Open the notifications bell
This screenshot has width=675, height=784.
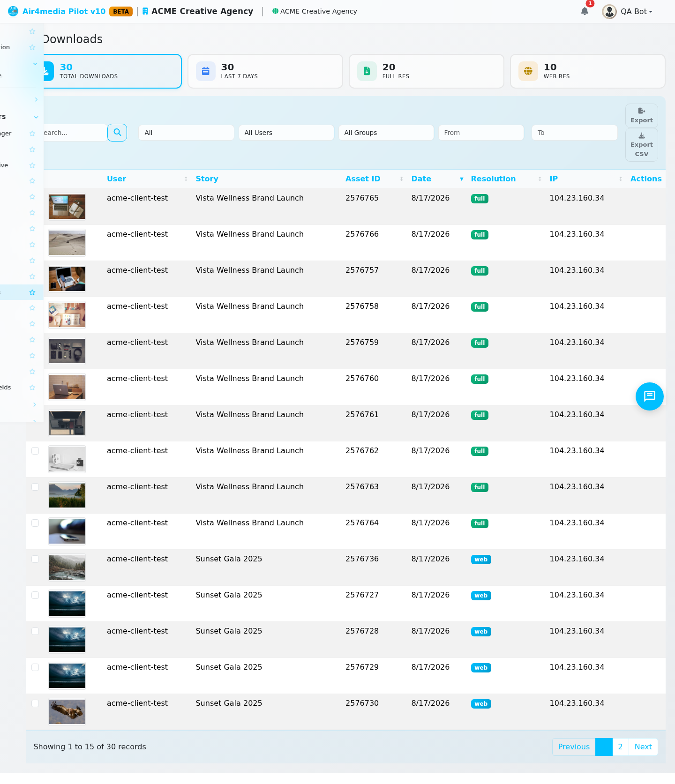[x=585, y=11]
